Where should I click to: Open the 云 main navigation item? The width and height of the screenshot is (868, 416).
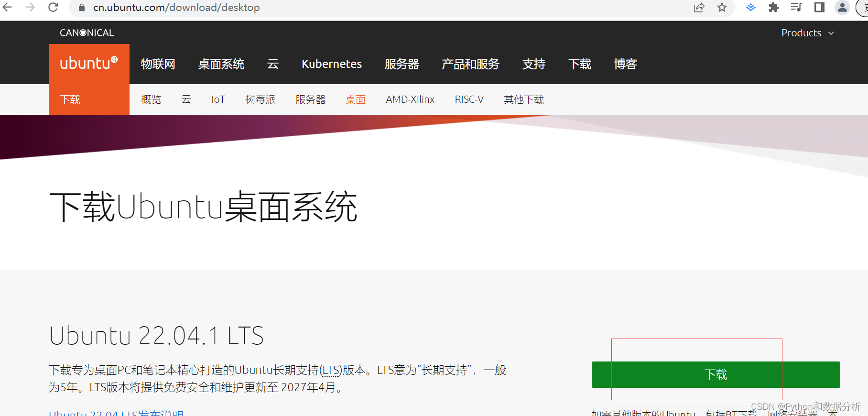[273, 64]
